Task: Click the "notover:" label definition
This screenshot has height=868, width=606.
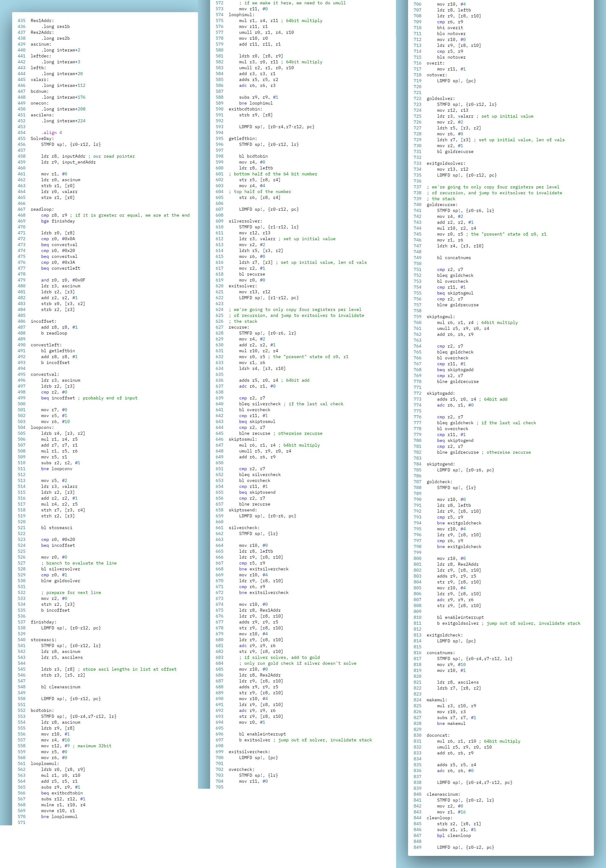Action: coord(437,75)
